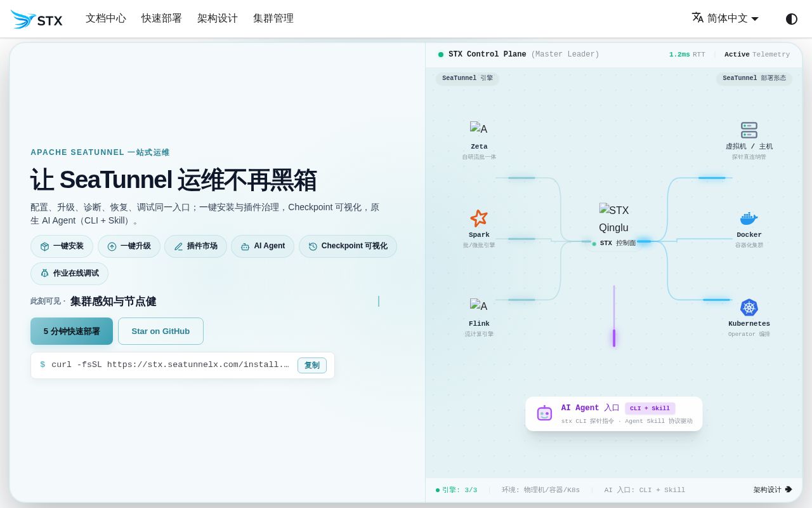Open the 快速部署 nav link
Screen dimensions: 812x508
(x=162, y=18)
